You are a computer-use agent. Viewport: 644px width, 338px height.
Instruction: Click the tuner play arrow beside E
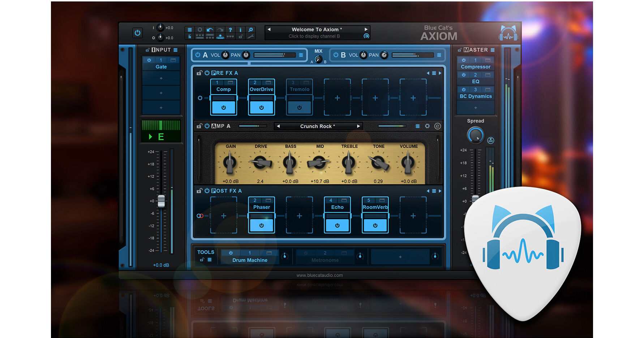click(150, 136)
